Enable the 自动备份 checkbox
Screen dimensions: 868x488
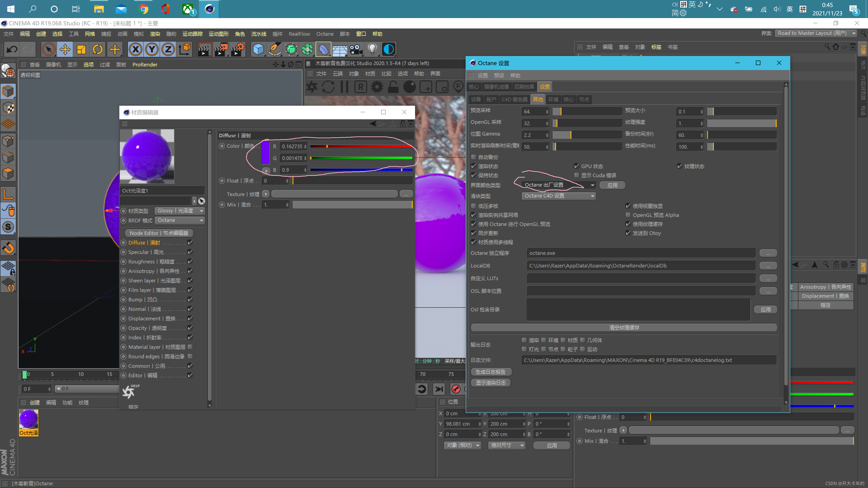pyautogui.click(x=473, y=157)
